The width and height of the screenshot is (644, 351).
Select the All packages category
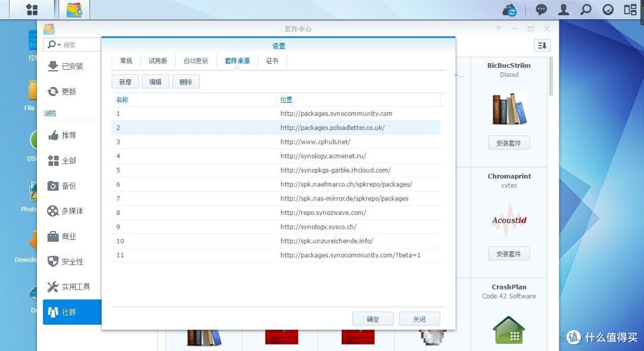click(x=72, y=161)
